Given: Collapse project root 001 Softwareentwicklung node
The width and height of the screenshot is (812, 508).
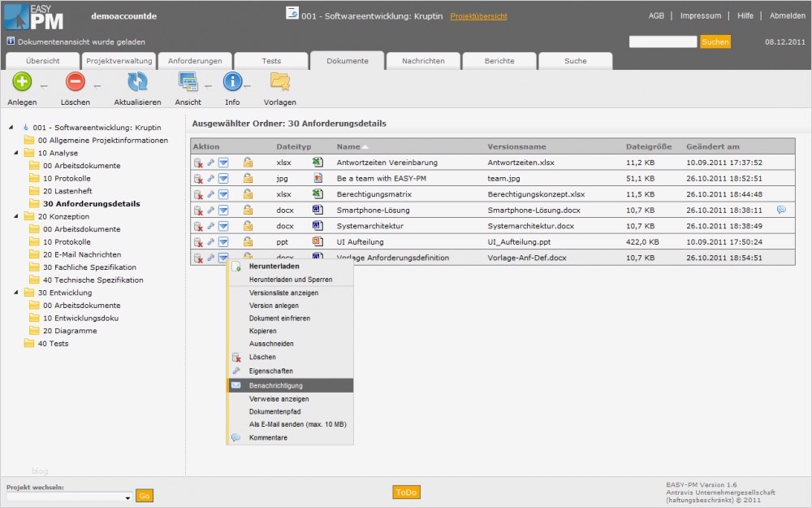Looking at the screenshot, I should click(x=11, y=127).
